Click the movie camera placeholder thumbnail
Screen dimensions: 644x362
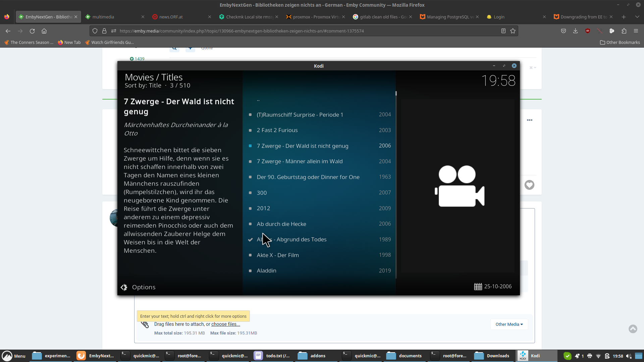(460, 186)
